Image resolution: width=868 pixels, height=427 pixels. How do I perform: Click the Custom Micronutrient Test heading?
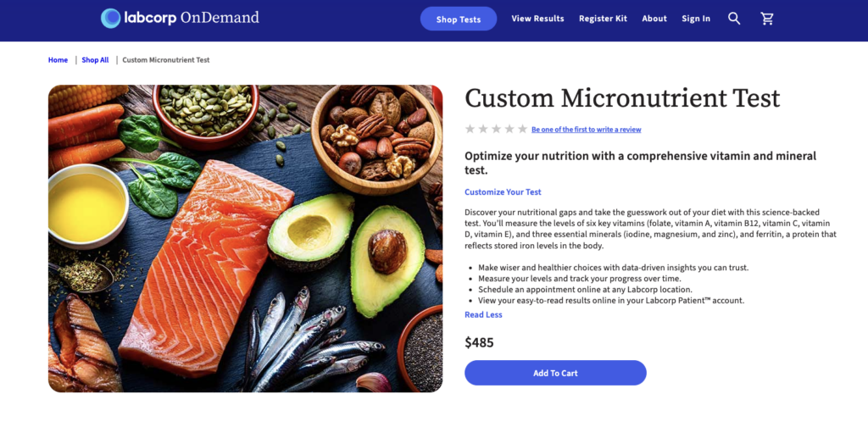click(x=622, y=98)
